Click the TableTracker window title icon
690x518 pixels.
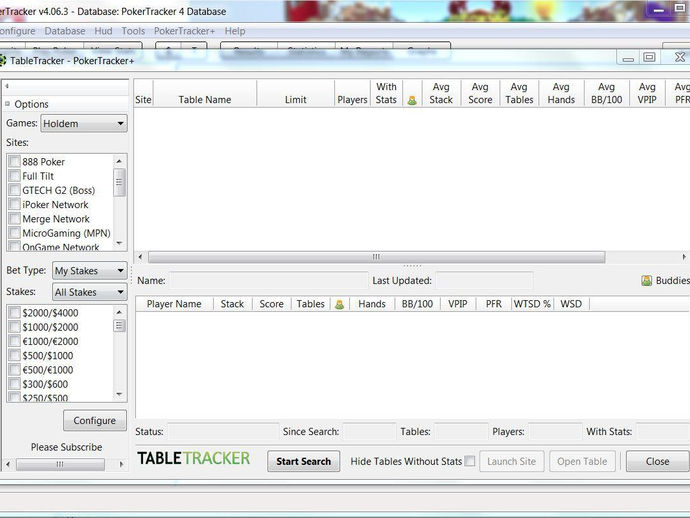click(x=2, y=61)
